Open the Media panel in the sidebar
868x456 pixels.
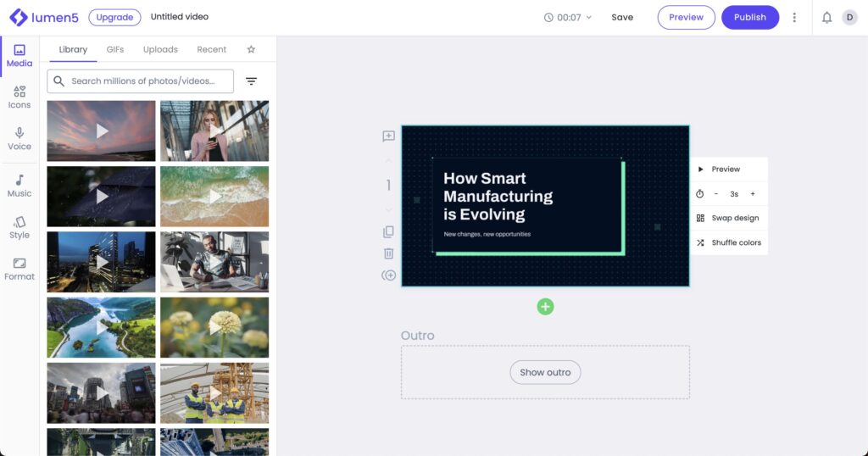tap(19, 57)
